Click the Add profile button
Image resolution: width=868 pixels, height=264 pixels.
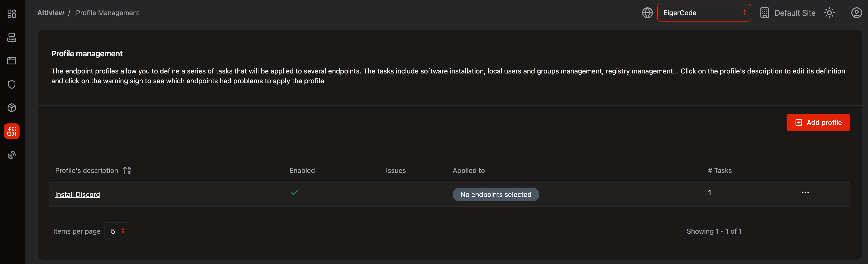coord(818,122)
